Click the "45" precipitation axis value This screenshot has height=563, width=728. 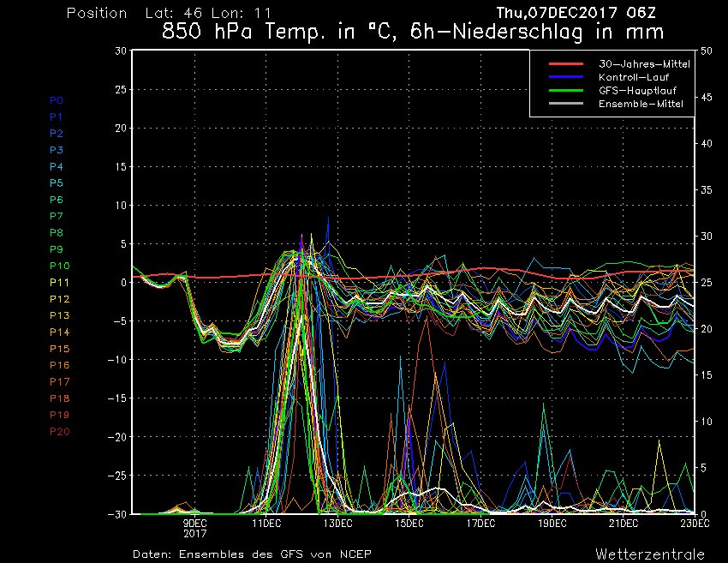[x=707, y=97]
